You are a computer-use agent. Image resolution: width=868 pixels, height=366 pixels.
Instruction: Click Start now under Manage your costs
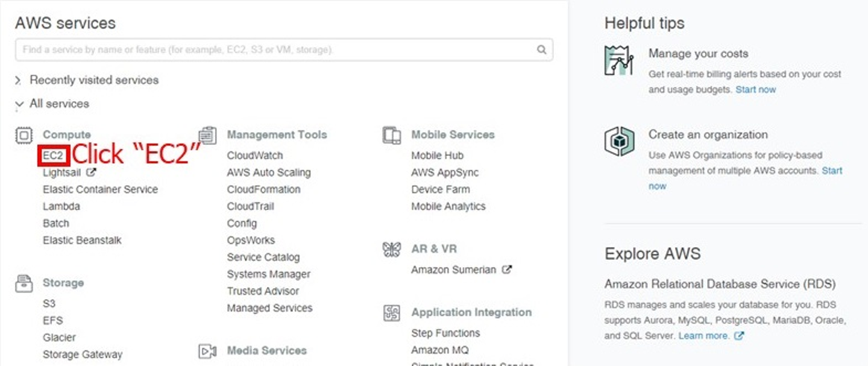pos(756,90)
